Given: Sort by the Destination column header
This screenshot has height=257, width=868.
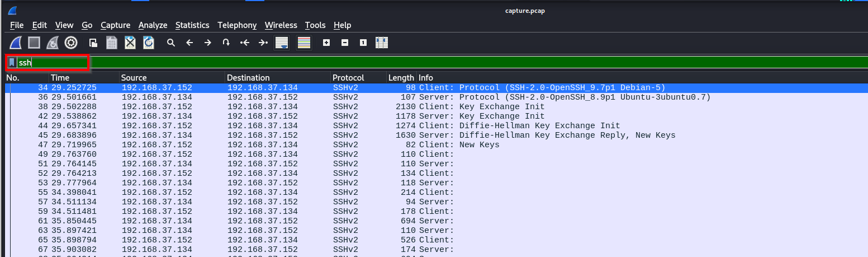Looking at the screenshot, I should pos(277,78).
